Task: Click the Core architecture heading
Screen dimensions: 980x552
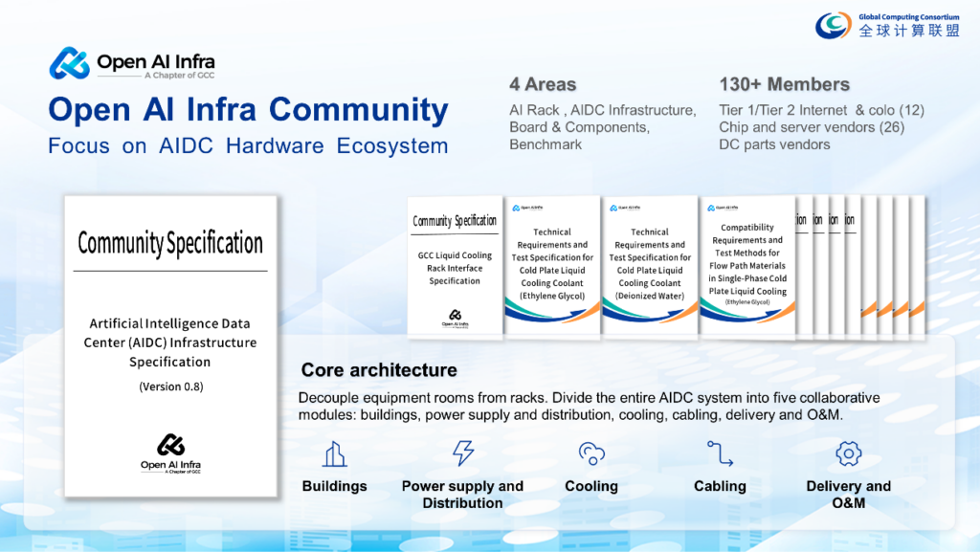Action: (x=379, y=370)
